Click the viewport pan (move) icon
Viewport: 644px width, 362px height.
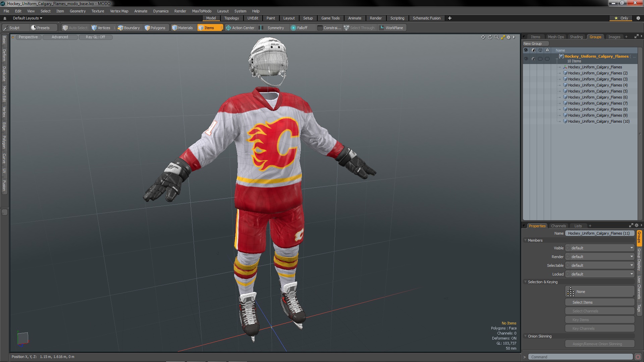click(483, 37)
